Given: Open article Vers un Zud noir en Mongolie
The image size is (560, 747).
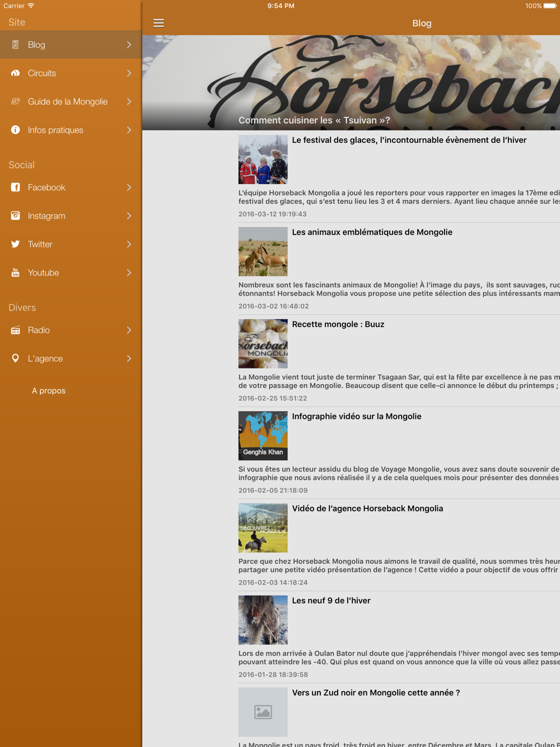Looking at the screenshot, I should point(376,693).
